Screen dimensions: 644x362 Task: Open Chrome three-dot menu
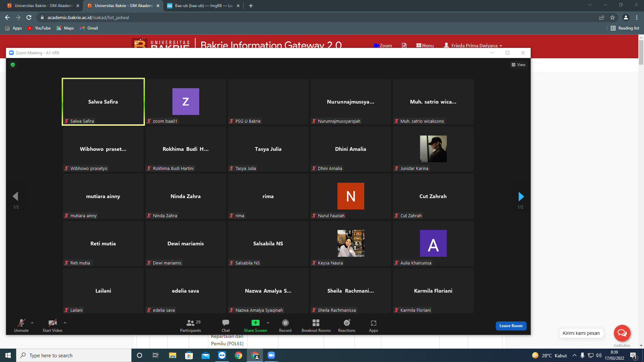637,17
